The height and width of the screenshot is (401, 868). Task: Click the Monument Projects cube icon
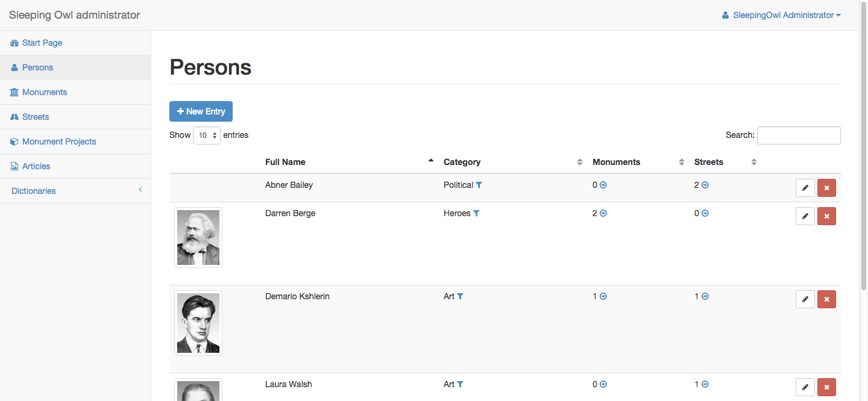(14, 142)
